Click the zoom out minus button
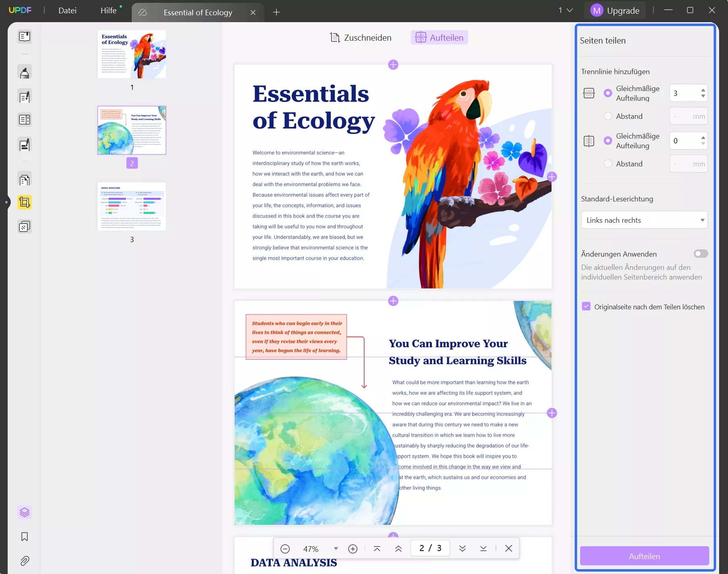 285,549
